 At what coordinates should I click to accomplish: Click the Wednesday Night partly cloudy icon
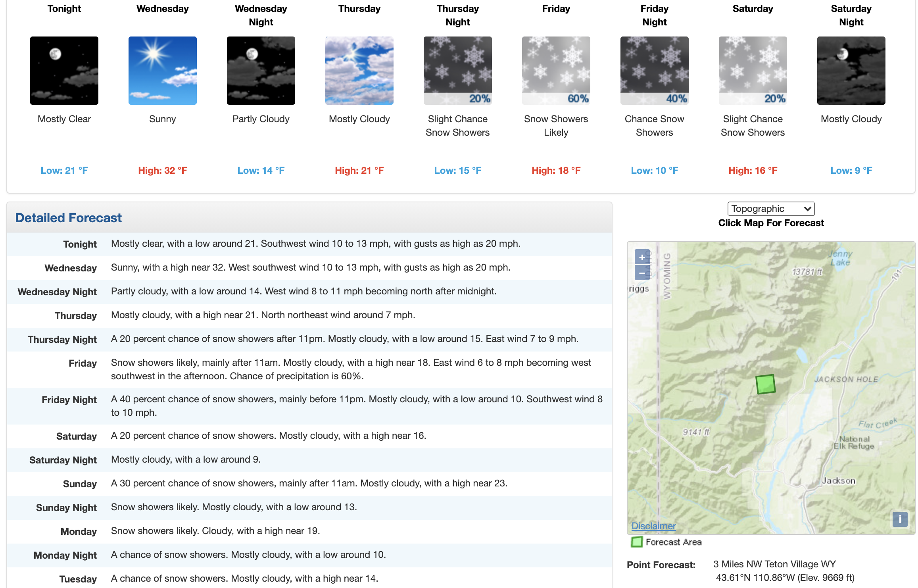click(261, 71)
